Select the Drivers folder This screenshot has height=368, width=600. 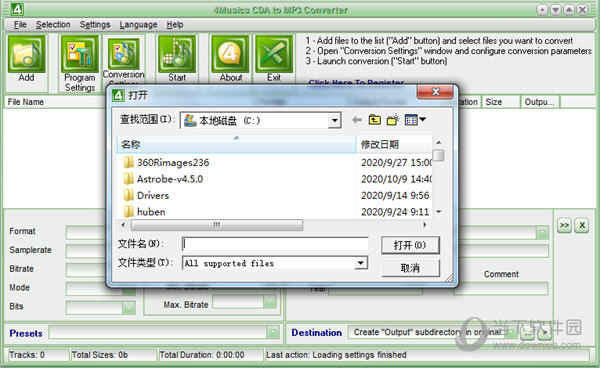146,195
